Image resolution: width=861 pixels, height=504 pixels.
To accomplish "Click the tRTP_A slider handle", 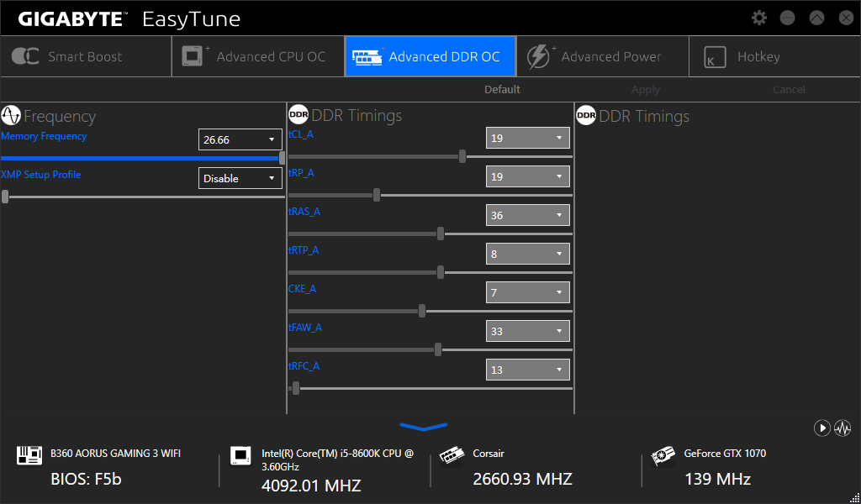I will point(441,272).
